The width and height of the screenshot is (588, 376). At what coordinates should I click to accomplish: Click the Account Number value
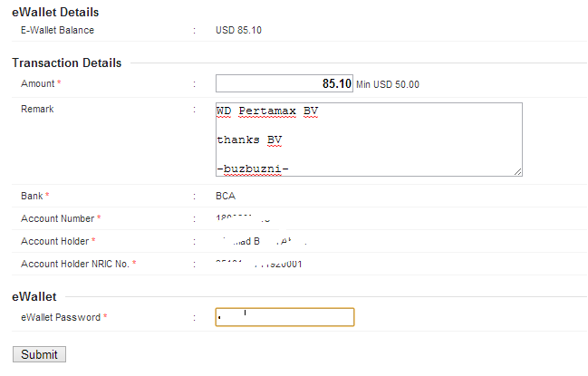pyautogui.click(x=243, y=218)
